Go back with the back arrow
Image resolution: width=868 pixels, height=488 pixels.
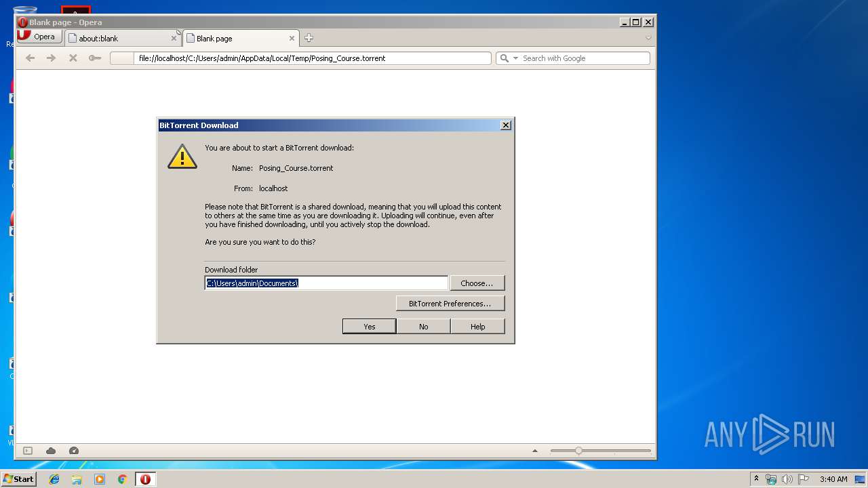(x=30, y=58)
